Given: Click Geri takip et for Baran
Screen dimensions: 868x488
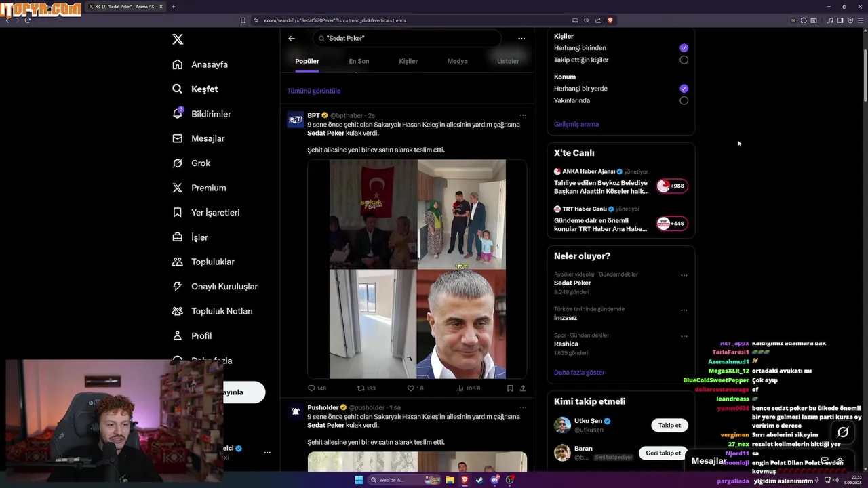Looking at the screenshot, I should (663, 453).
